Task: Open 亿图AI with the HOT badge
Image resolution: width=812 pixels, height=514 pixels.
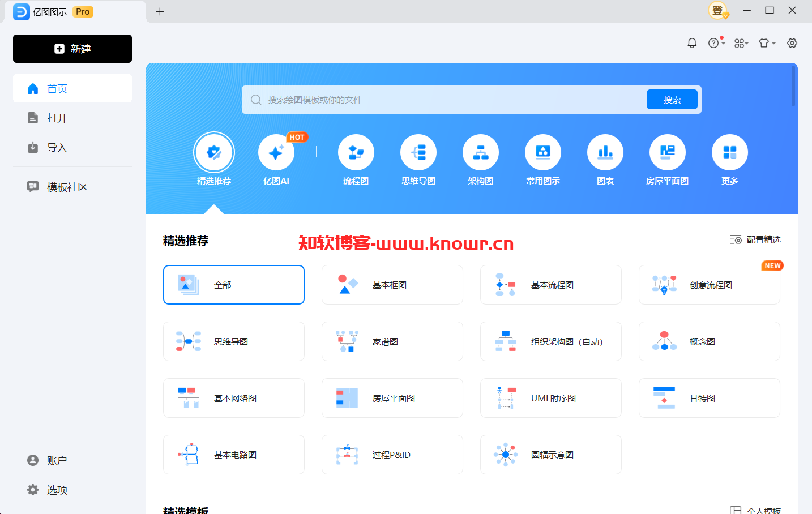Action: pos(276,152)
